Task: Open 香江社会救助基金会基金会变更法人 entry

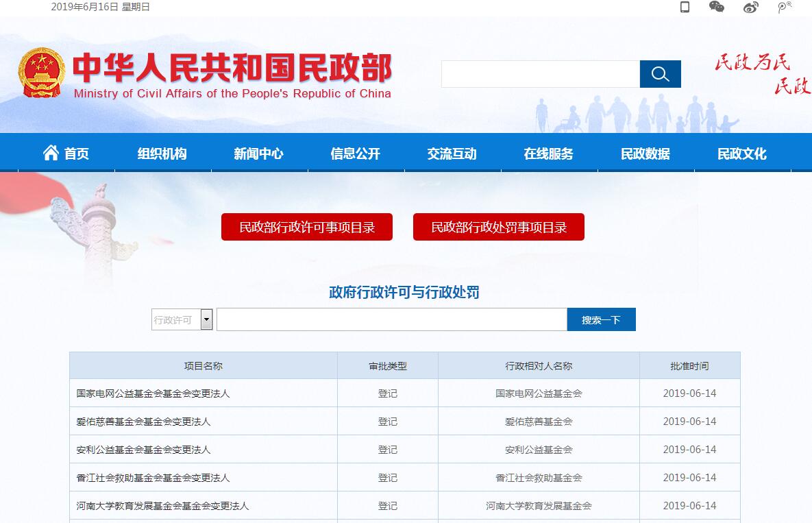Action: [x=153, y=478]
